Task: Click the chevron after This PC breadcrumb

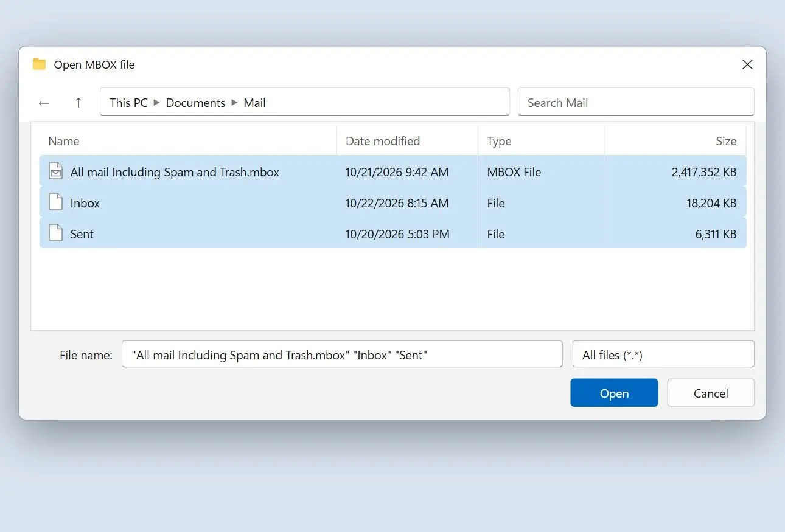Action: 156,103
